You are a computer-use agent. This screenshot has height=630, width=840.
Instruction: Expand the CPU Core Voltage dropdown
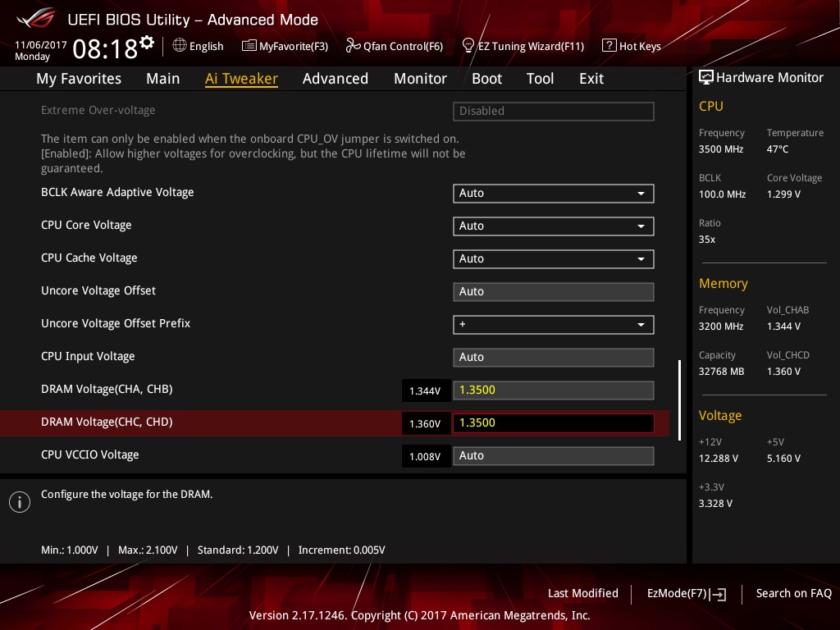click(554, 226)
